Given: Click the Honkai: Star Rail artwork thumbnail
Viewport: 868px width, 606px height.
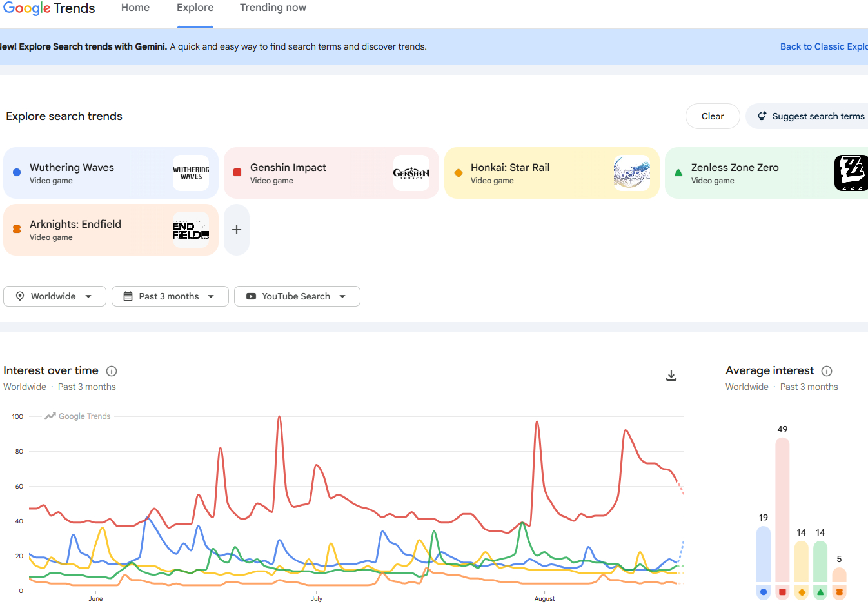Looking at the screenshot, I should 632,173.
